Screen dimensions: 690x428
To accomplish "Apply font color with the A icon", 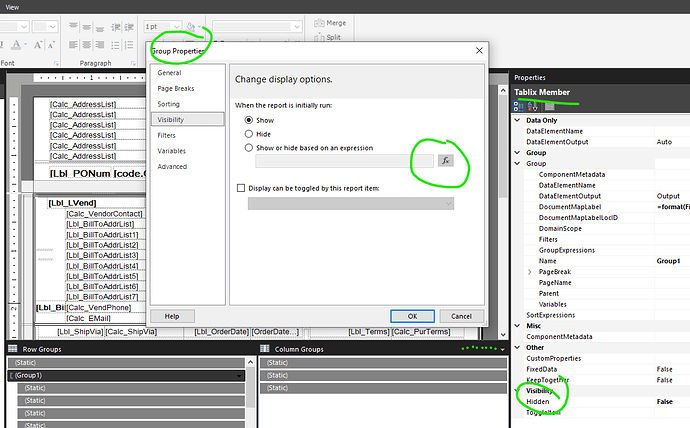I will coord(16,44).
